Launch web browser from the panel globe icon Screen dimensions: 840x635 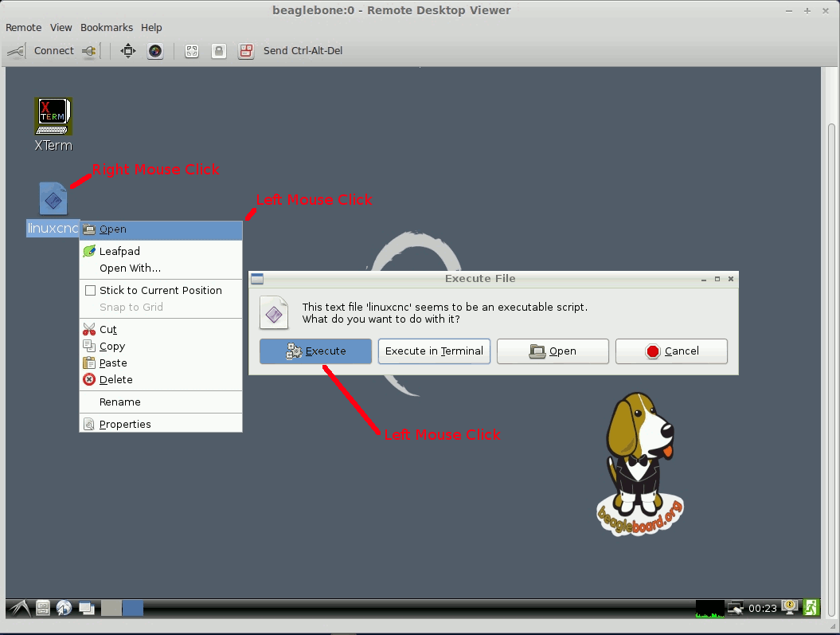[64, 608]
